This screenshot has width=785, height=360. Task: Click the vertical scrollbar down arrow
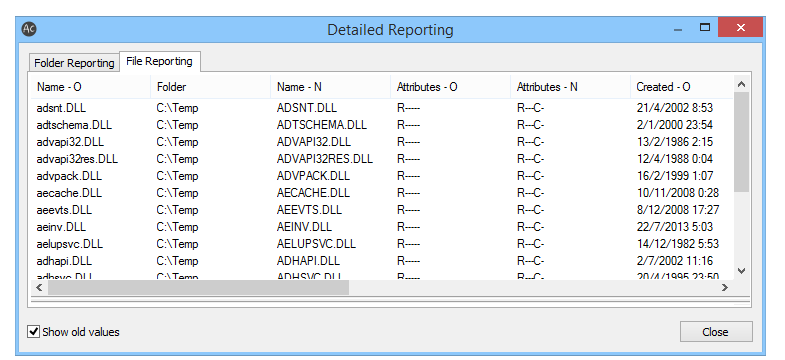(x=741, y=271)
